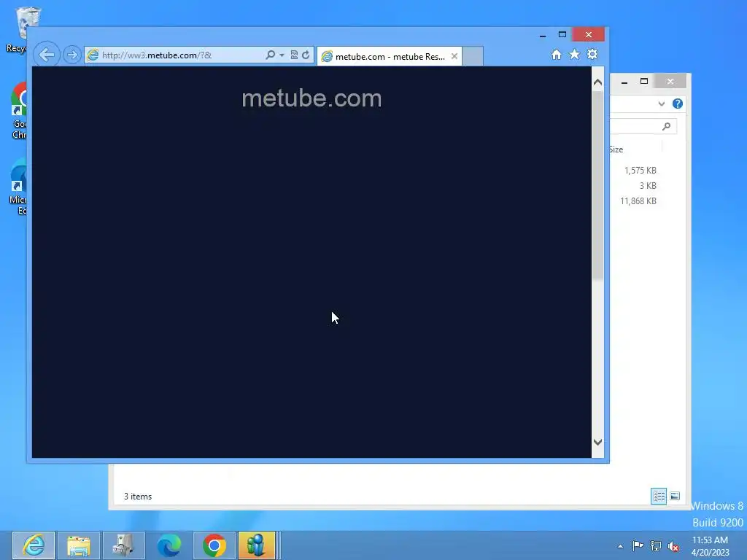
Task: Toggle Compatibility View icon in address bar
Action: coord(294,55)
